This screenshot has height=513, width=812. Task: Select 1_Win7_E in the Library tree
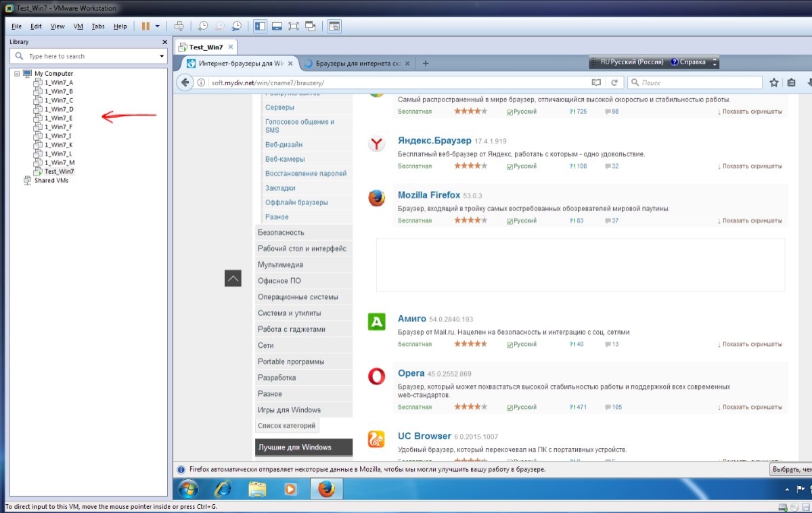[58, 118]
